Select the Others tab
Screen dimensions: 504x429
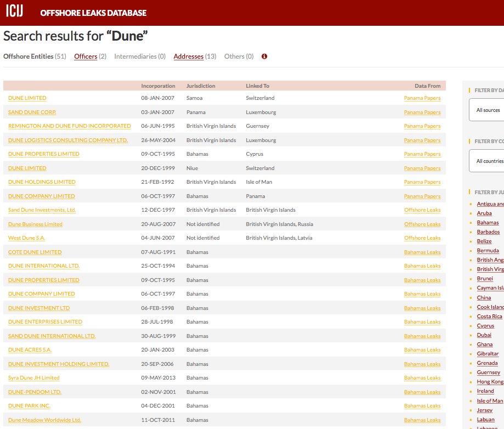tap(239, 57)
